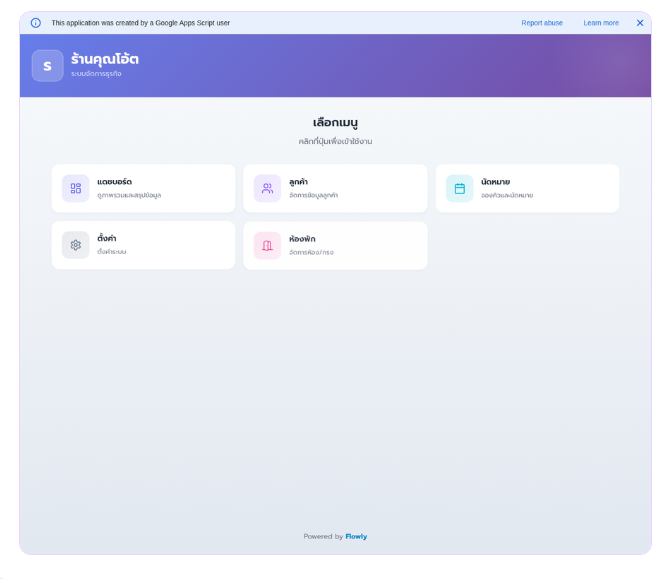Select the customers people icon

(267, 188)
